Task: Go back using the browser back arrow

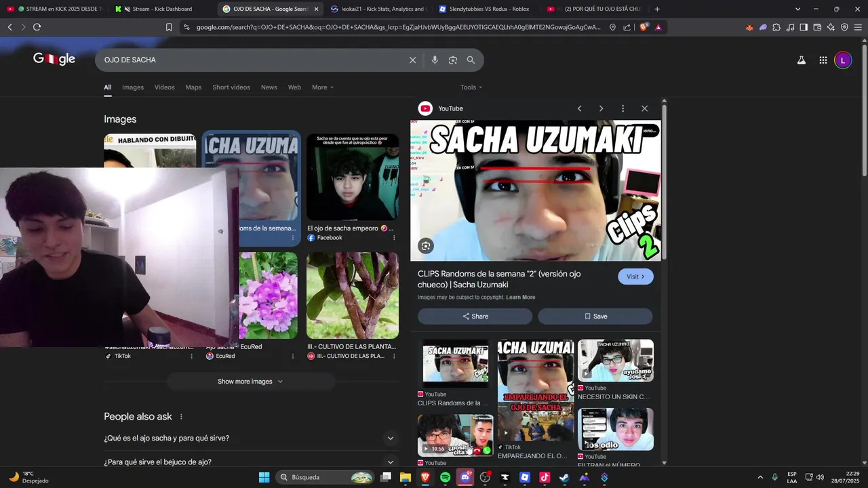Action: pyautogui.click(x=9, y=27)
